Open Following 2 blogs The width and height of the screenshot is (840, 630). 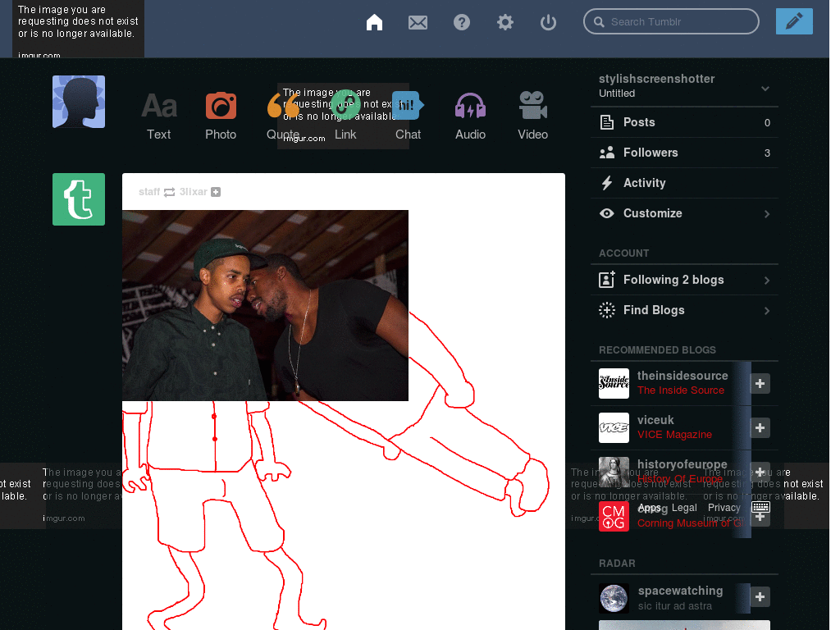[684, 280]
